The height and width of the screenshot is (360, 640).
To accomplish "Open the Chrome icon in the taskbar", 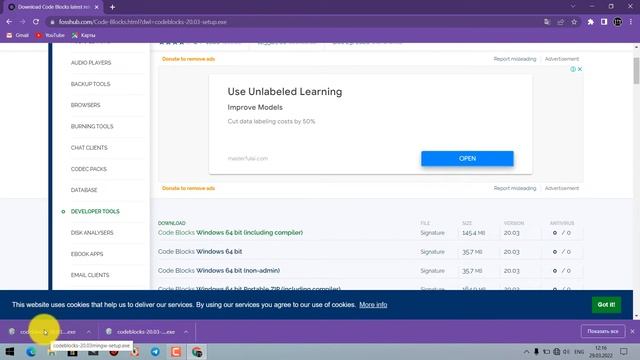I will pos(197,352).
